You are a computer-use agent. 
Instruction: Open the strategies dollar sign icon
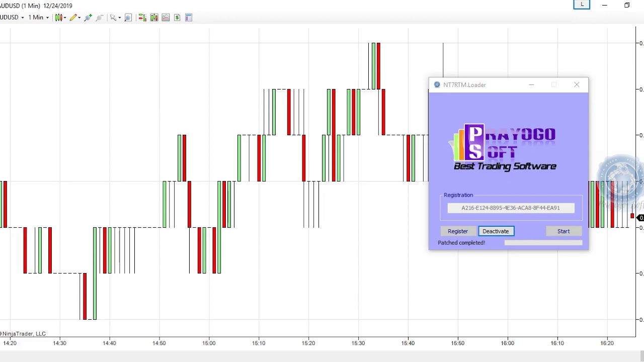click(177, 18)
